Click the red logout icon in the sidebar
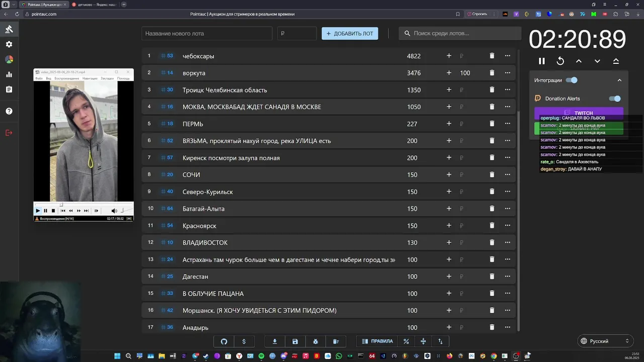This screenshot has height=362, width=644. coord(9,133)
